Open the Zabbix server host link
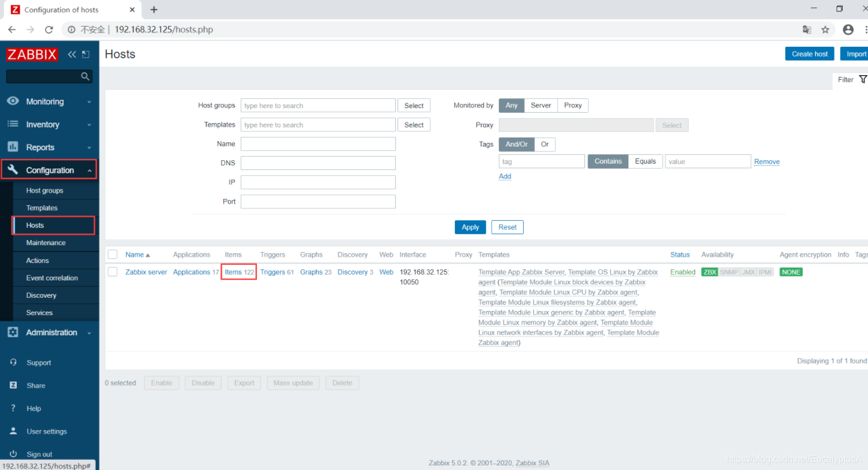The image size is (868, 470). 146,272
